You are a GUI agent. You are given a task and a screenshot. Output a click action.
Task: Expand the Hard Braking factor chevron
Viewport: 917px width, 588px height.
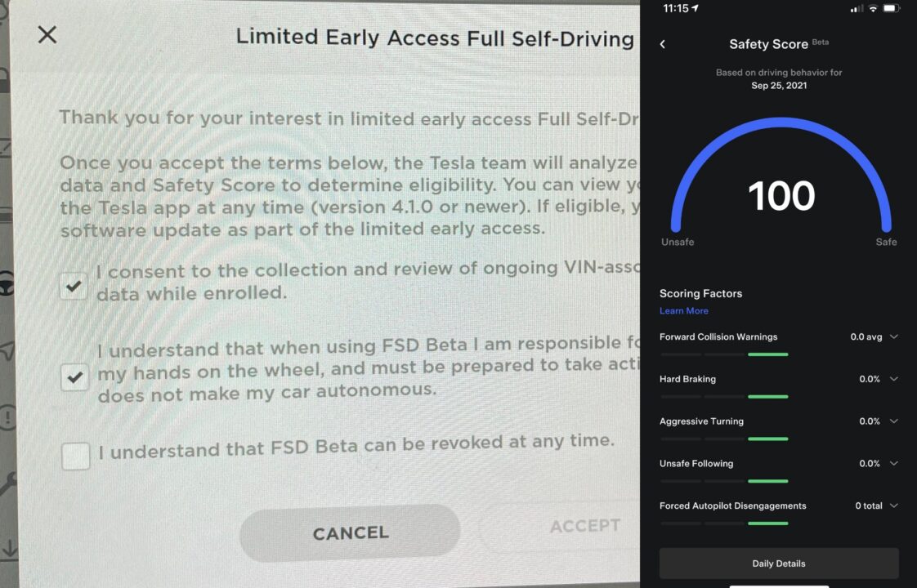coord(893,379)
